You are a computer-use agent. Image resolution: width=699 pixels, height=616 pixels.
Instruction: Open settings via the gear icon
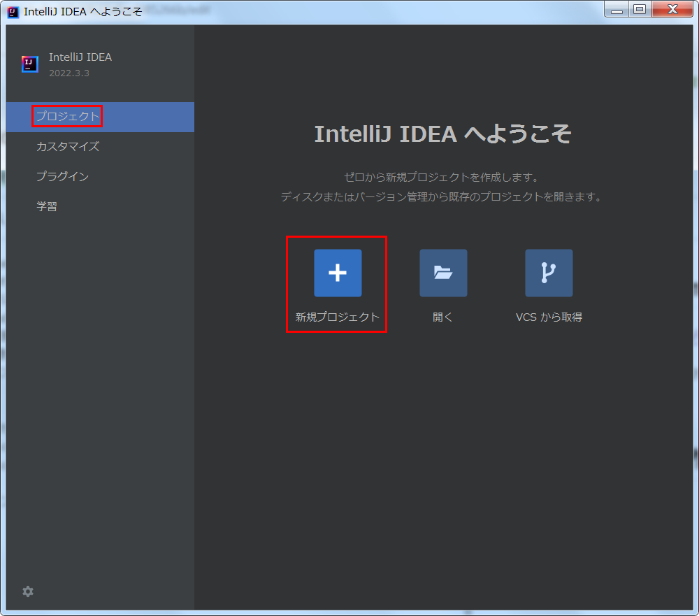[28, 592]
